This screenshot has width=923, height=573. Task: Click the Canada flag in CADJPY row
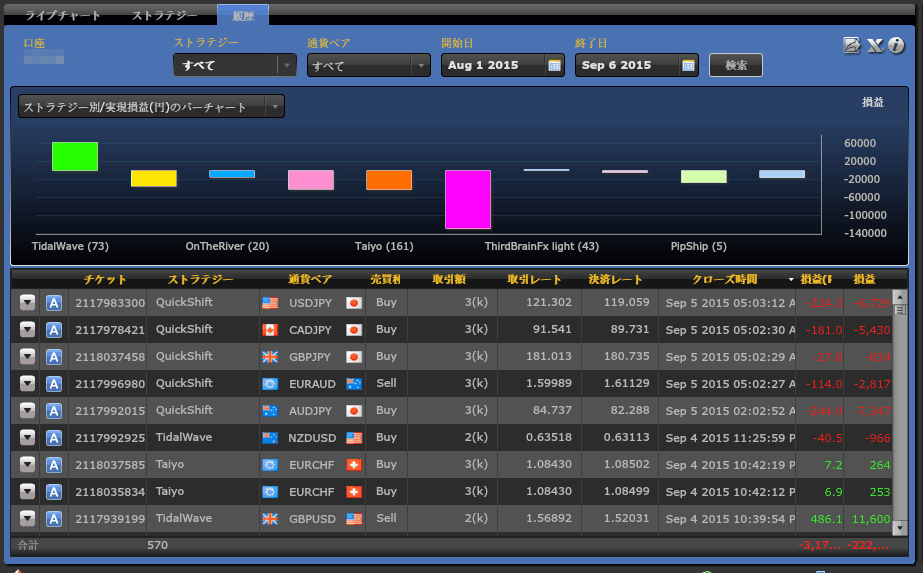coord(270,330)
